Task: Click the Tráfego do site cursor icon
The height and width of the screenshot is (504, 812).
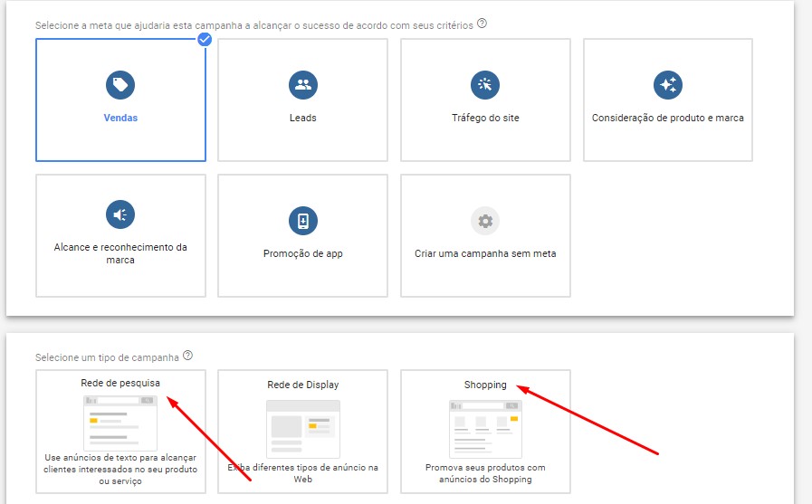Action: pyautogui.click(x=485, y=85)
